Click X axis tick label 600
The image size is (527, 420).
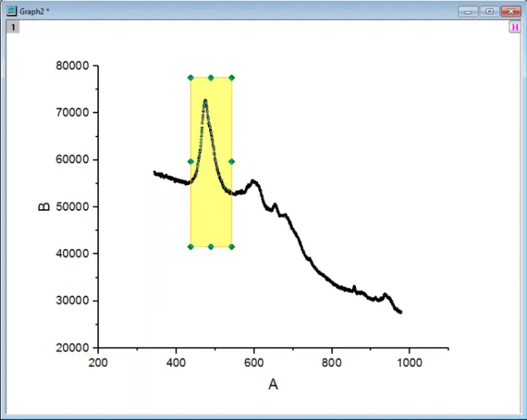click(254, 363)
